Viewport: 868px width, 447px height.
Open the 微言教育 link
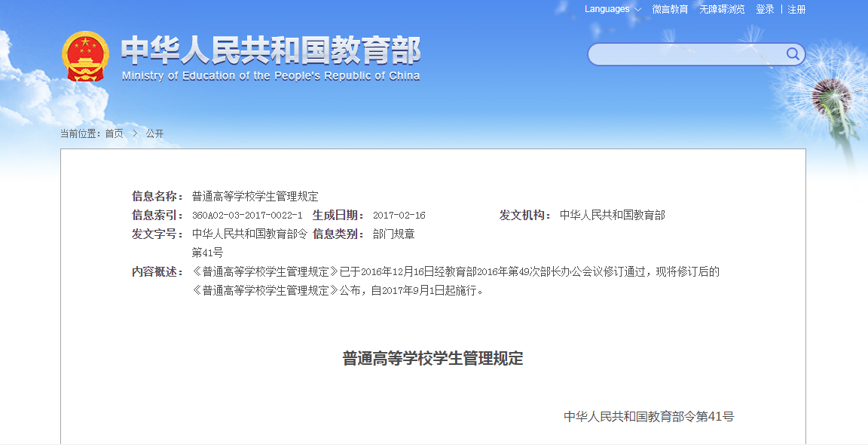670,9
